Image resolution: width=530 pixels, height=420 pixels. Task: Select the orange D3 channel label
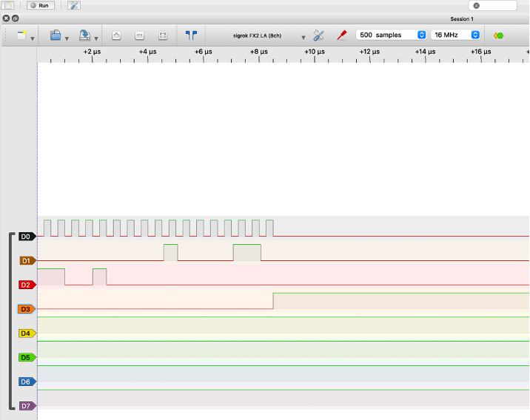[26, 309]
